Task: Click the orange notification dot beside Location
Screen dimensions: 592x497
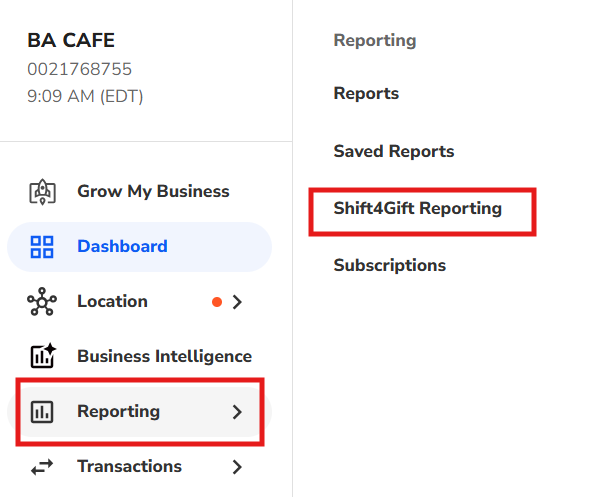Action: coord(217,302)
